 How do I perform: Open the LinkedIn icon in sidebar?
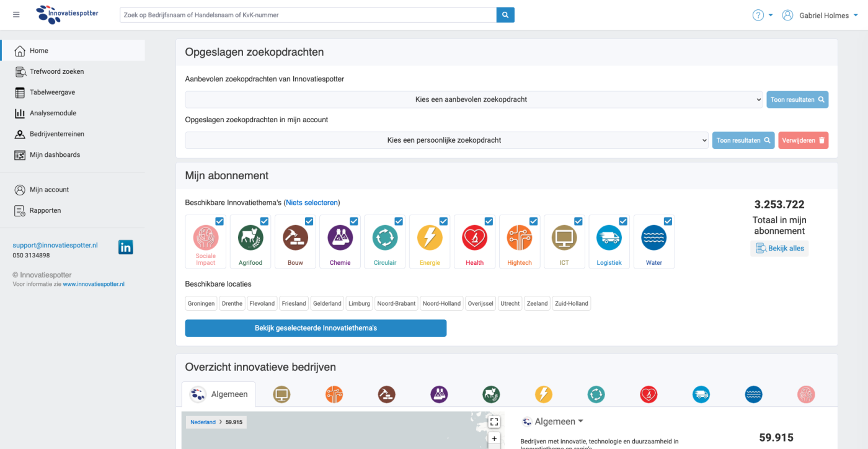126,247
